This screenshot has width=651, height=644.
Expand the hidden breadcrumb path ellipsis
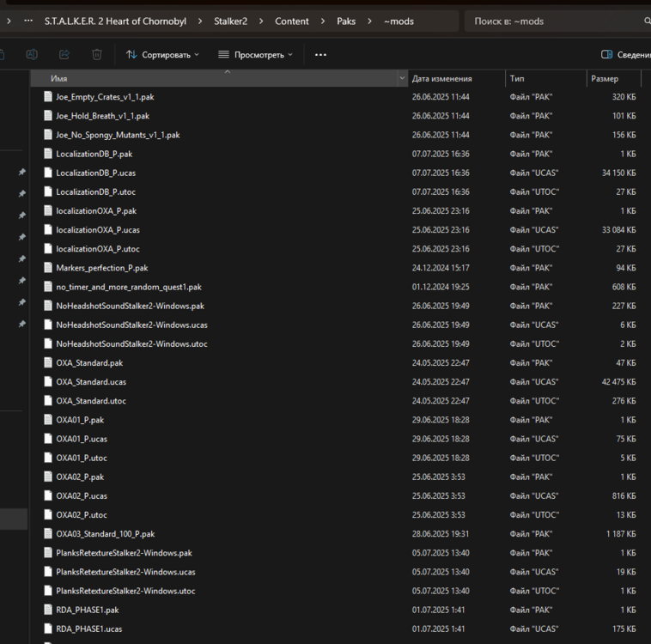28,21
